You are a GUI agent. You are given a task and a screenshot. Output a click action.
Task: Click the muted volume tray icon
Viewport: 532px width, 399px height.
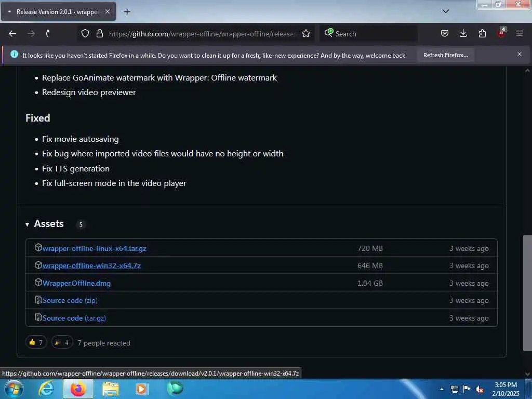click(x=480, y=390)
